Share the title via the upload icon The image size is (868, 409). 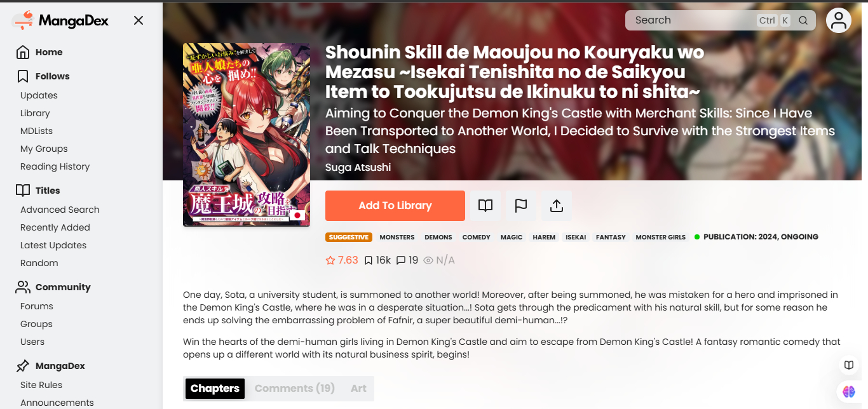pyautogui.click(x=557, y=206)
